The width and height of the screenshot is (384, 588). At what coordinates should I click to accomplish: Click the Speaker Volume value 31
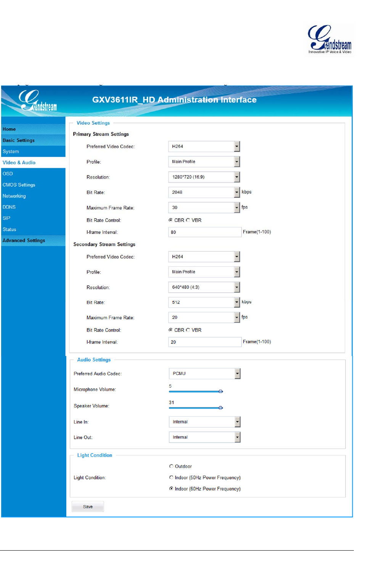(x=172, y=403)
